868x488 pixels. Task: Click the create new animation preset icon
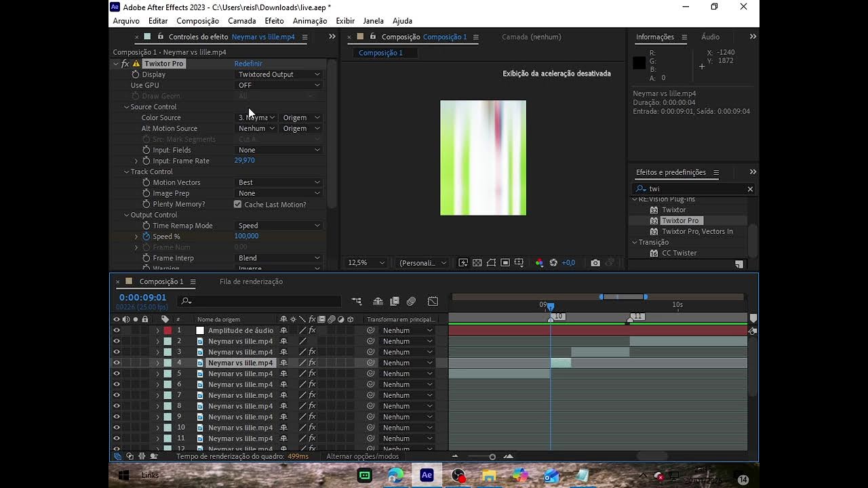click(739, 264)
